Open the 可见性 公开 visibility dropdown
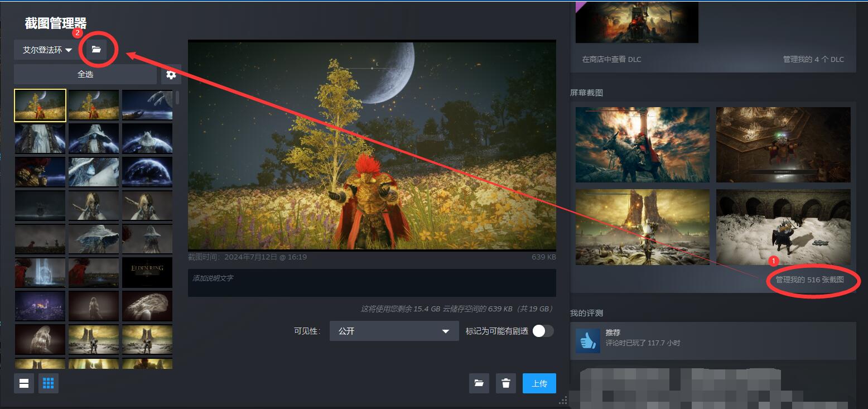Screen dimensions: 868x409 pos(394,331)
